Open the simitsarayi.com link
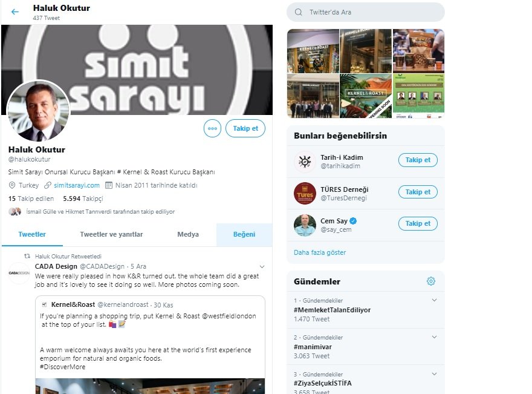 tap(77, 185)
